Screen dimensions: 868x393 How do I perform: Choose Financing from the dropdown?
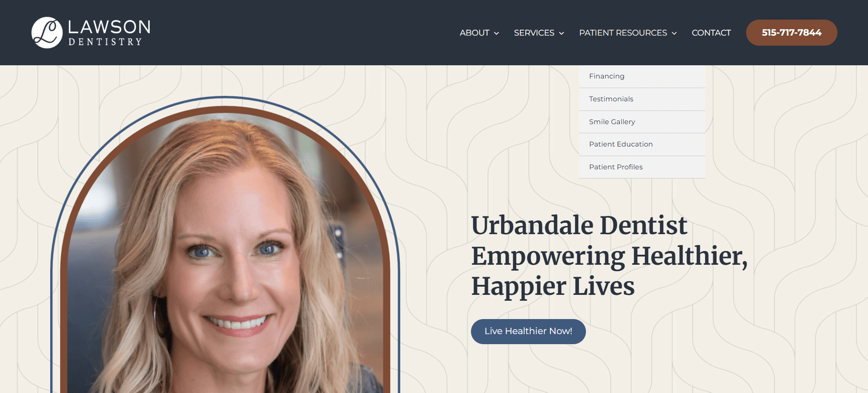click(x=642, y=76)
